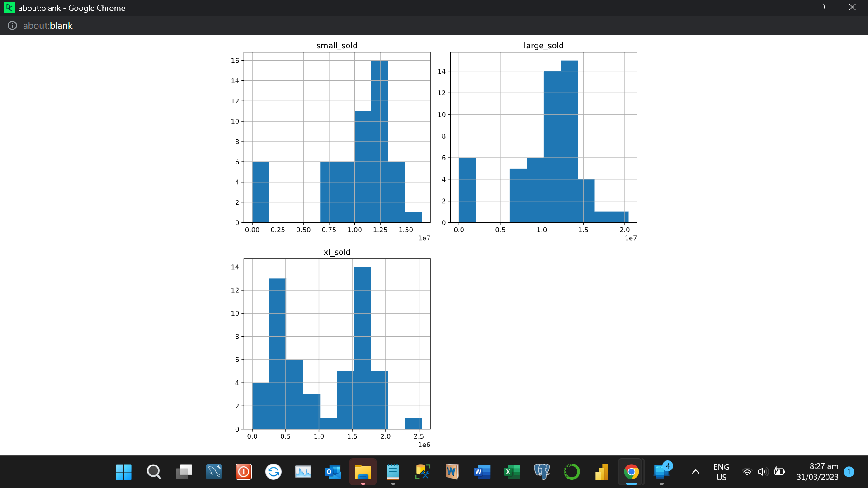
Task: Launch pgAdmin with the PostgreSQL elephant icon
Action: click(x=541, y=472)
